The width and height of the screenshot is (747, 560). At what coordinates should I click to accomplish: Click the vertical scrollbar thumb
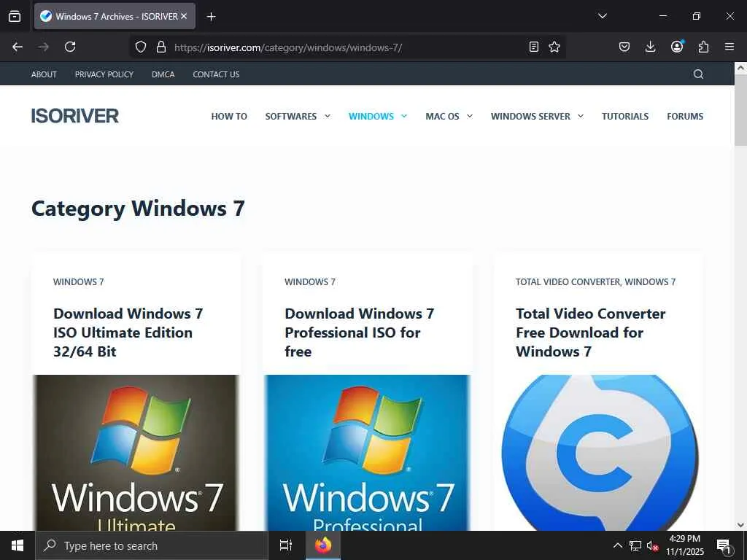[740, 111]
